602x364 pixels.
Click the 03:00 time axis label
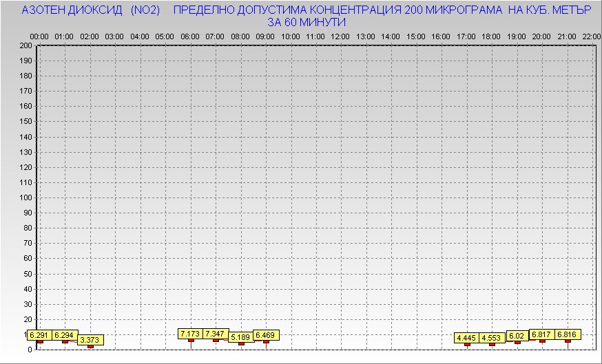coord(114,36)
